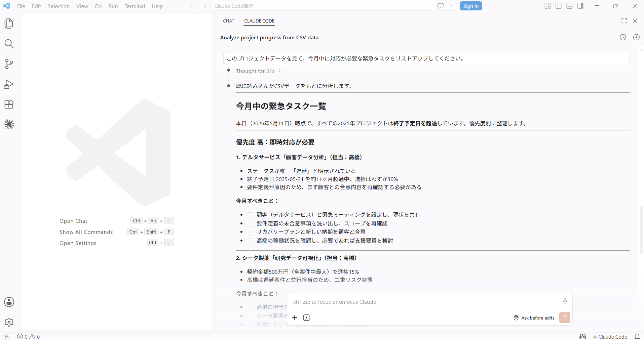Open the Terminal menu

pyautogui.click(x=135, y=6)
